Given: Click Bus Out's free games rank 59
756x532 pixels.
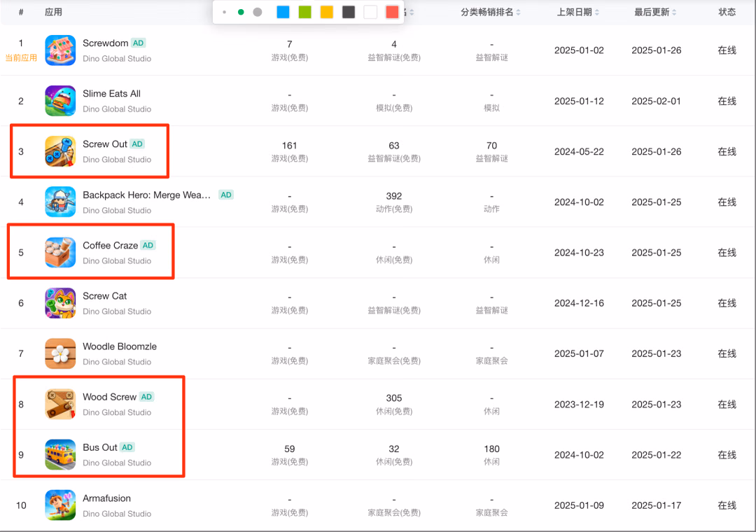Looking at the screenshot, I should pyautogui.click(x=289, y=449).
